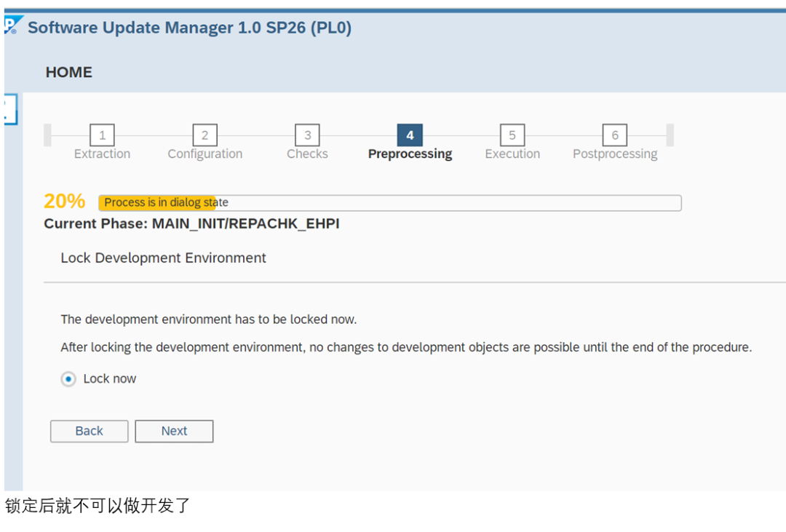This screenshot has width=786, height=532.
Task: Click the 20% progress value
Action: [x=65, y=201]
